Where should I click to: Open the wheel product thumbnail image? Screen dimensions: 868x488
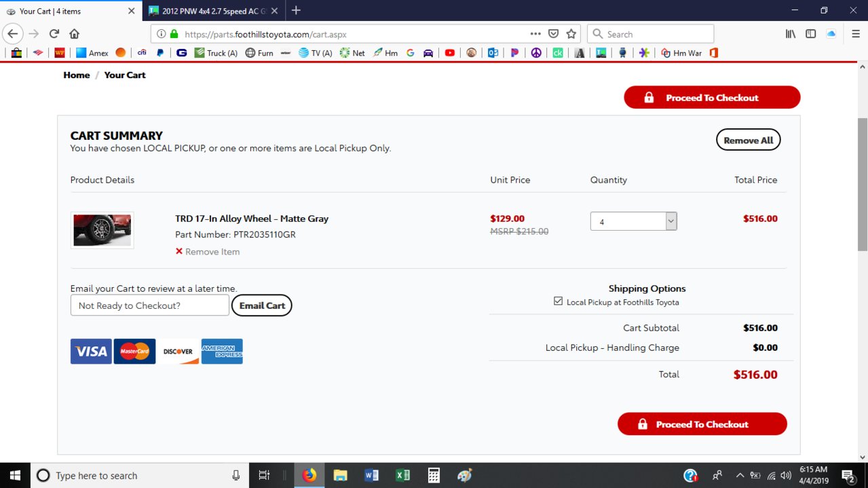(102, 230)
